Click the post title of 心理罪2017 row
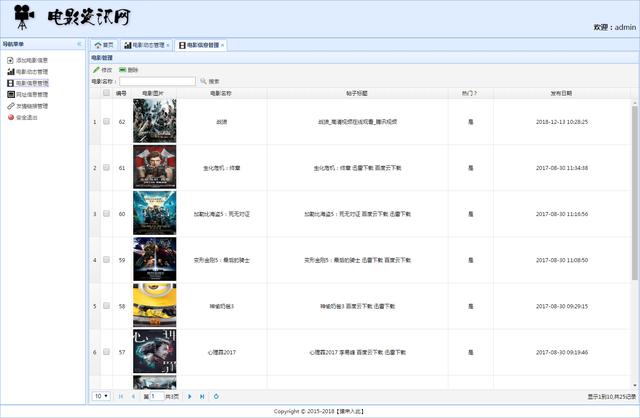640x418 pixels. (358, 352)
